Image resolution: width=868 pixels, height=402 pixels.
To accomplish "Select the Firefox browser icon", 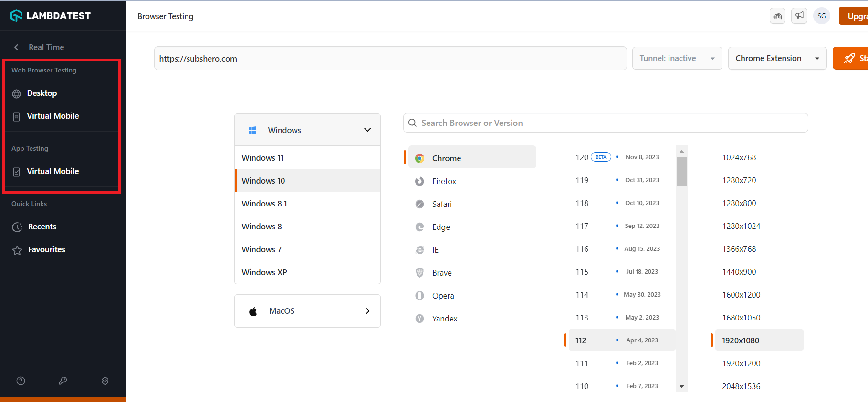I will pyautogui.click(x=419, y=181).
